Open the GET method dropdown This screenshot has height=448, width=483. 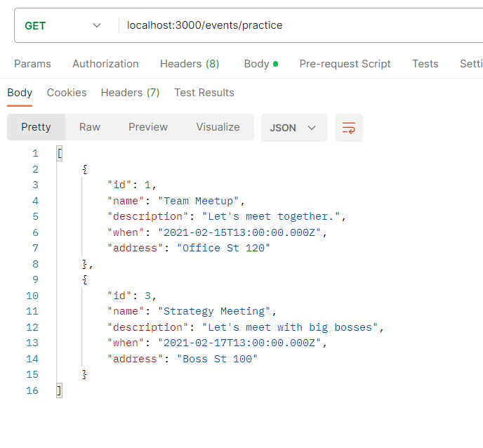coord(62,26)
